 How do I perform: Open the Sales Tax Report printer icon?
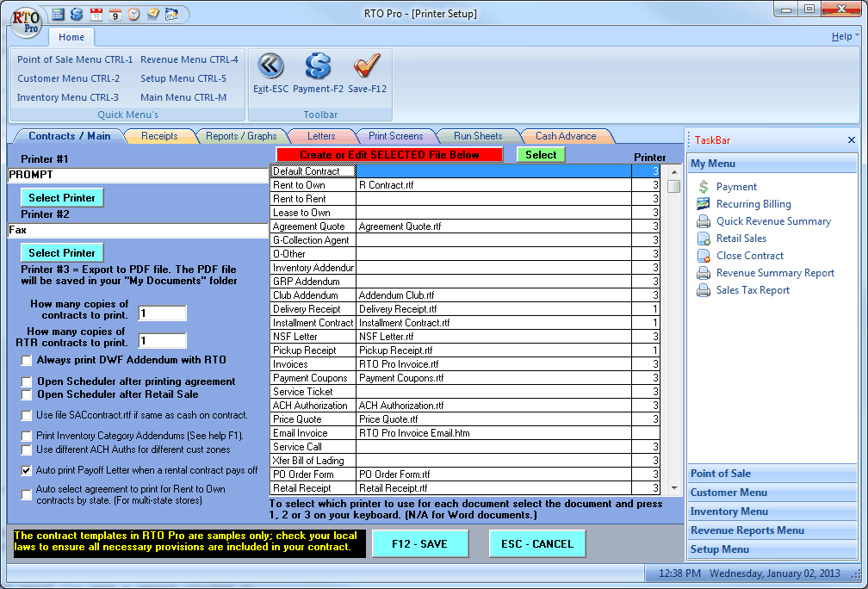coord(704,290)
